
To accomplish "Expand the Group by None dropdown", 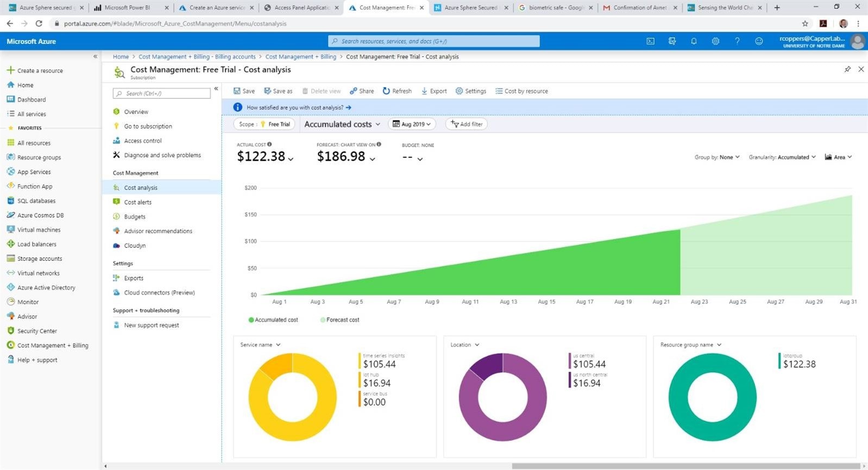I will [717, 158].
